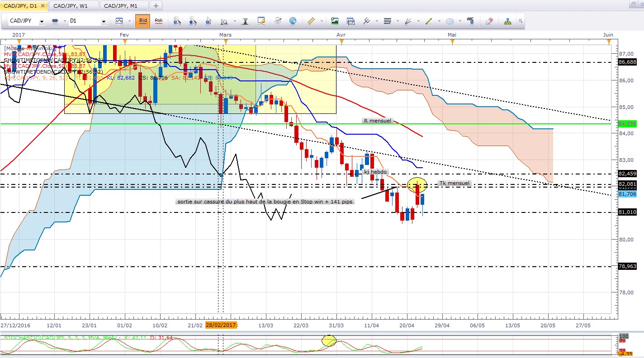Viewport: 644px width, 358px height.
Task: Click the zoom in magnifier icon
Action: pyautogui.click(x=177, y=21)
